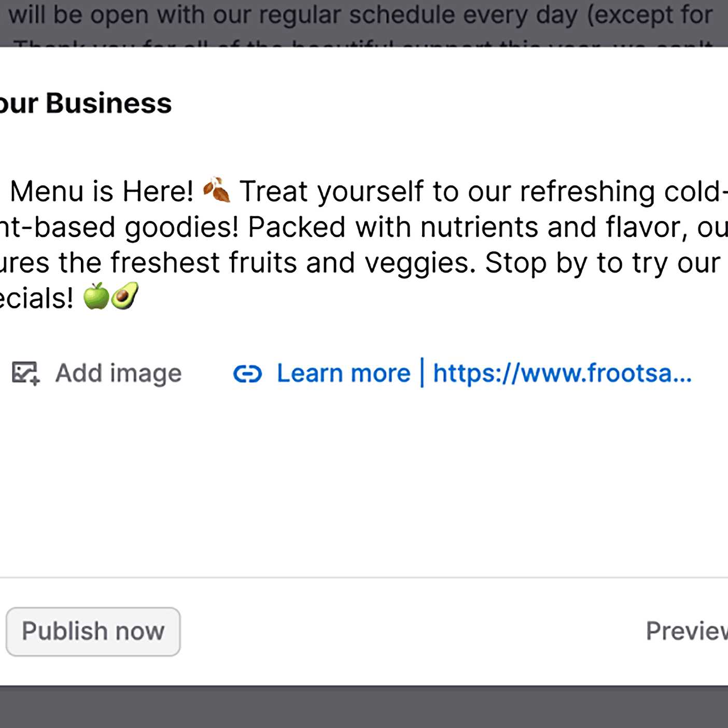This screenshot has width=728, height=728.
Task: Open the Preview option
Action: (685, 631)
